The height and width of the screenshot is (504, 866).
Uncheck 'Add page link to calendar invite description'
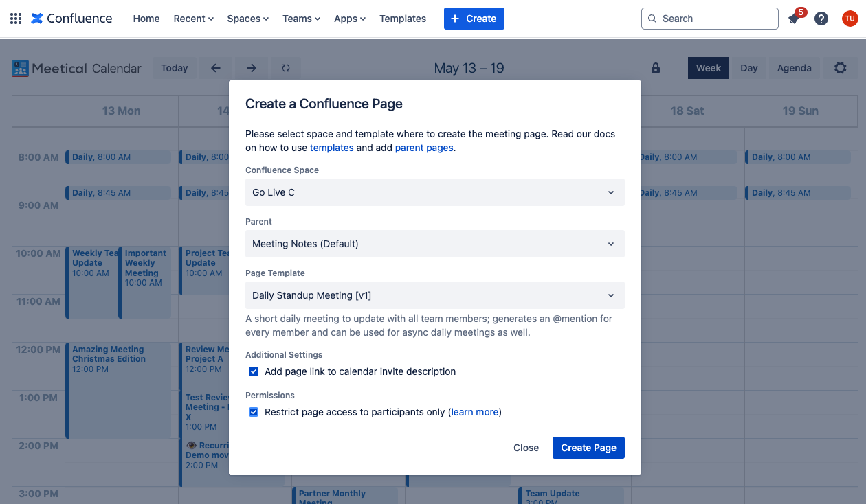point(254,371)
